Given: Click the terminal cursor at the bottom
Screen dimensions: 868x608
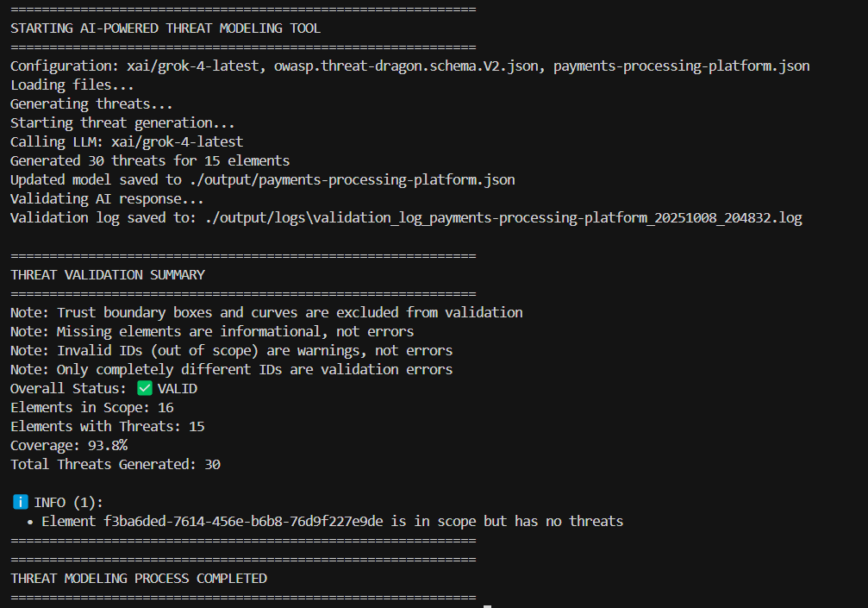Looking at the screenshot, I should [x=487, y=605].
